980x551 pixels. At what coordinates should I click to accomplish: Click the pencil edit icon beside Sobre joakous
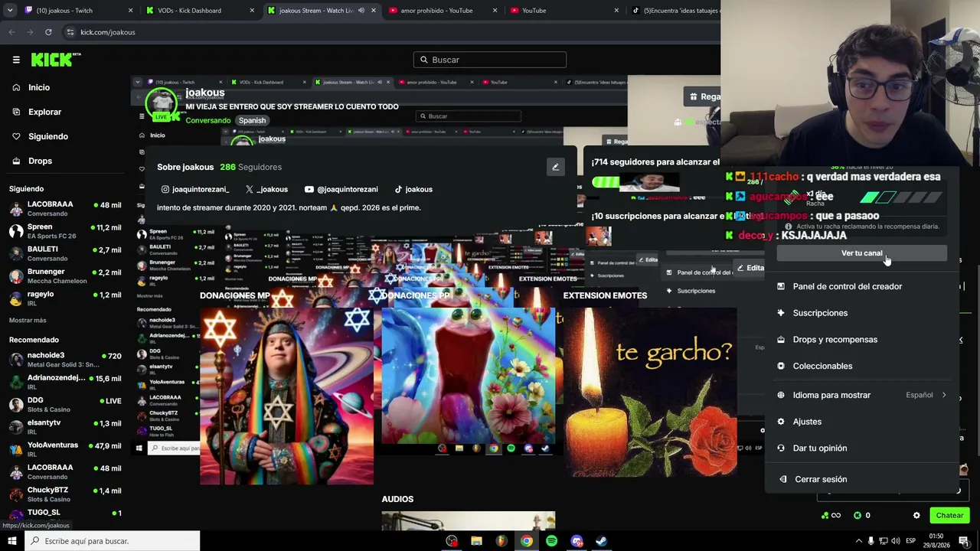[x=556, y=167]
